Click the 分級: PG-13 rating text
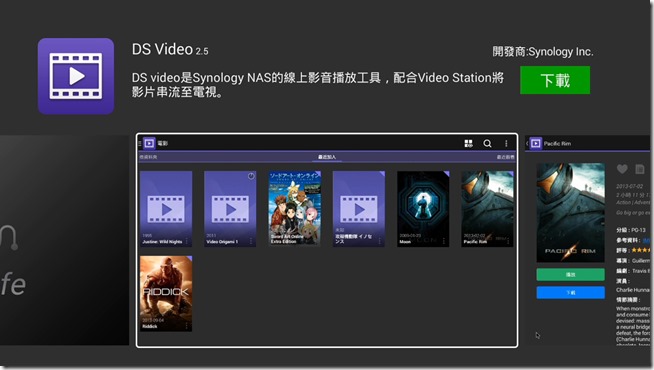The image size is (654, 370). click(631, 230)
